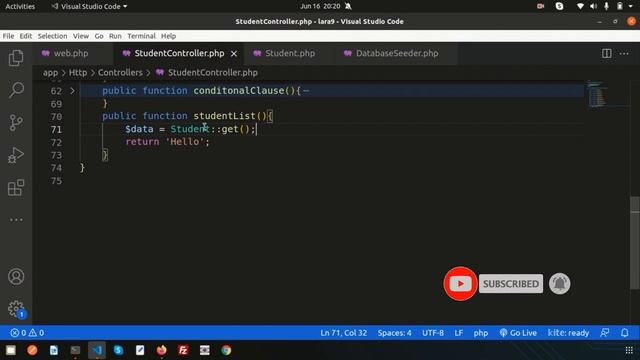Open the Accounts menu icon

(x=16, y=276)
